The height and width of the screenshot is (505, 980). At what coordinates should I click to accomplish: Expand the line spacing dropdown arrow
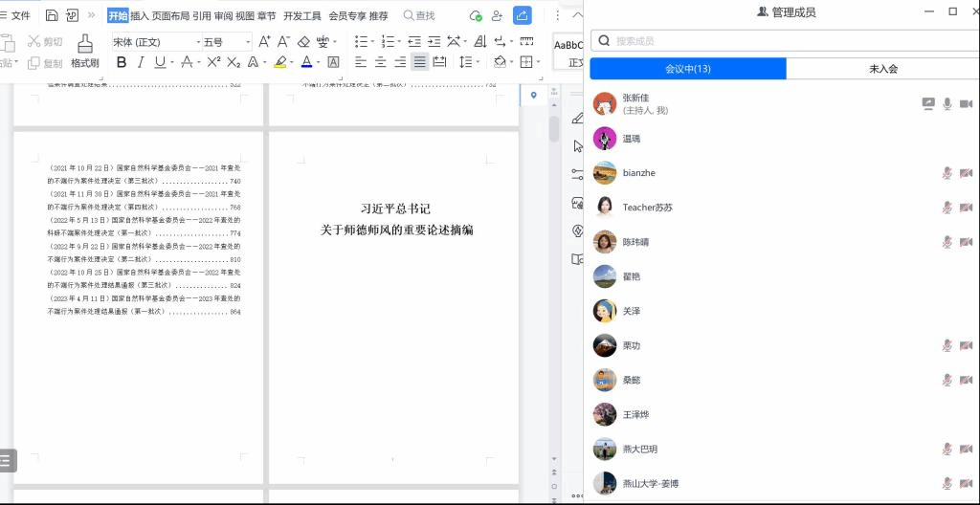[x=478, y=62]
